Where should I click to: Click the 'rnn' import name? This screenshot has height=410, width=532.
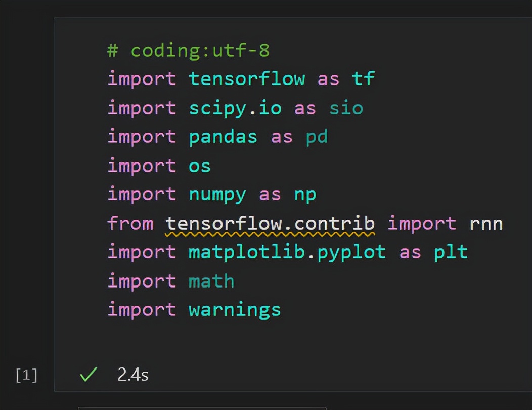486,223
